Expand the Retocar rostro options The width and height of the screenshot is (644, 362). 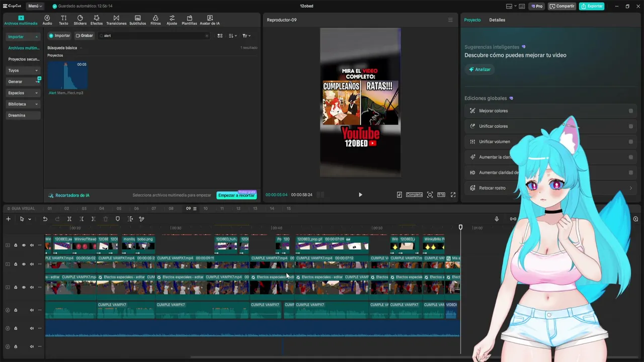point(631,188)
